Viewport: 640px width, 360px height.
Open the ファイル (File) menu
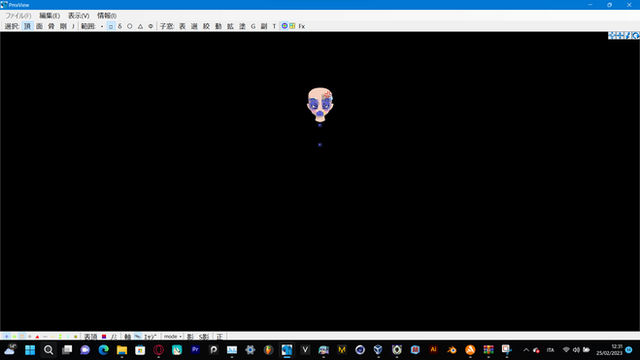coord(18,16)
